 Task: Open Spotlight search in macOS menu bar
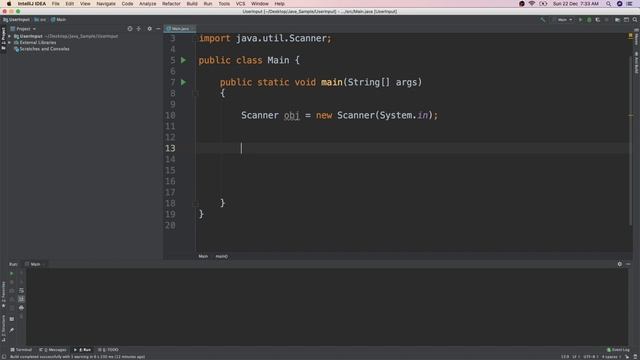(609, 4)
